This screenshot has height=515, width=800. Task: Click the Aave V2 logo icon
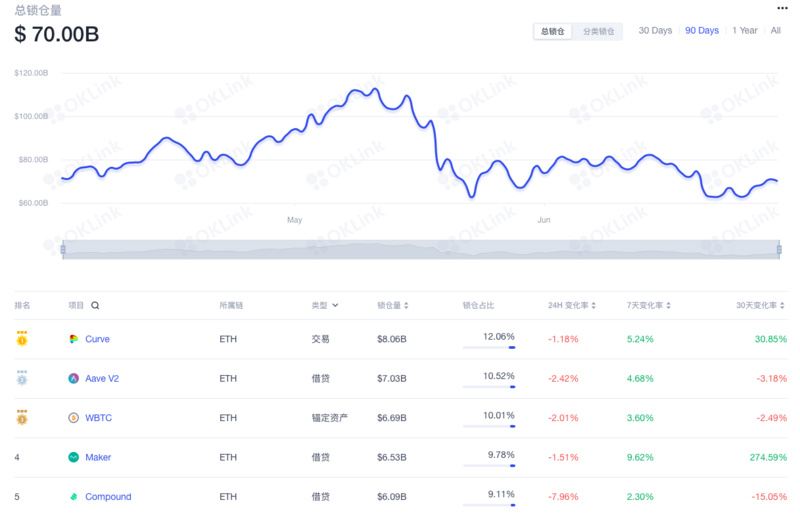(x=73, y=378)
